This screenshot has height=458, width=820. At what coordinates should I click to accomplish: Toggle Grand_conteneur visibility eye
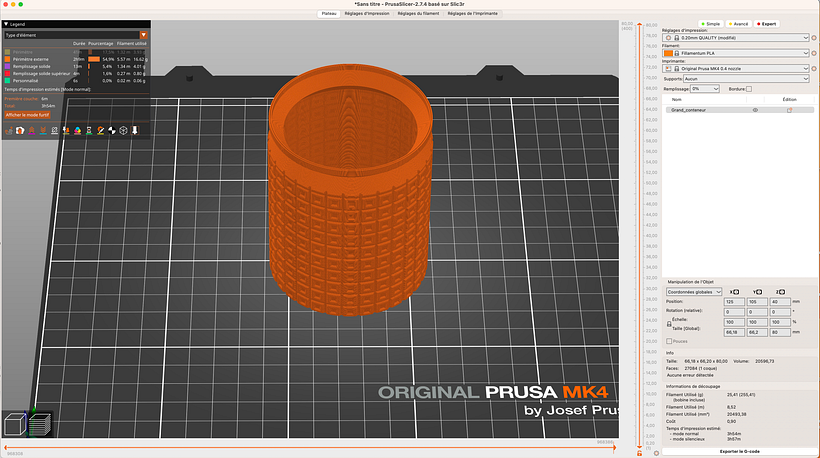[755, 110]
